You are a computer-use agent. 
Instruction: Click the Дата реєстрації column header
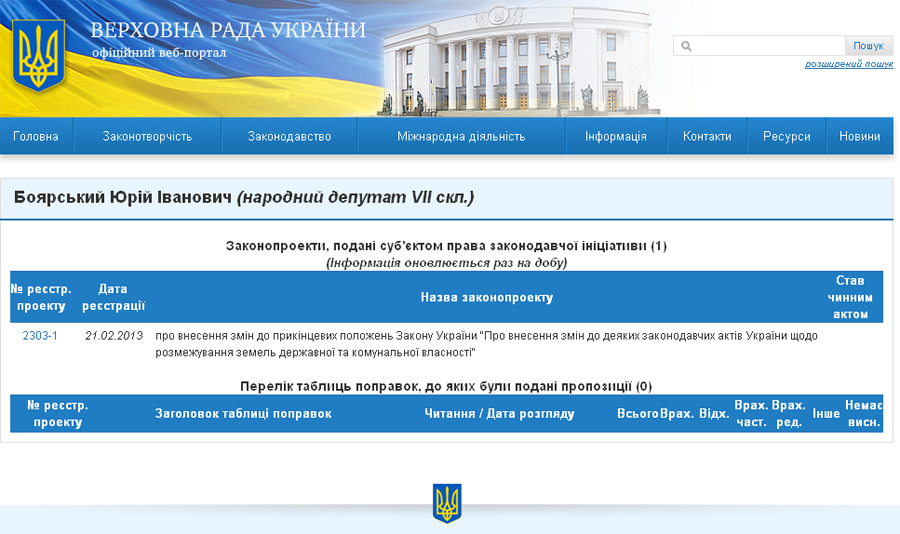(x=113, y=297)
